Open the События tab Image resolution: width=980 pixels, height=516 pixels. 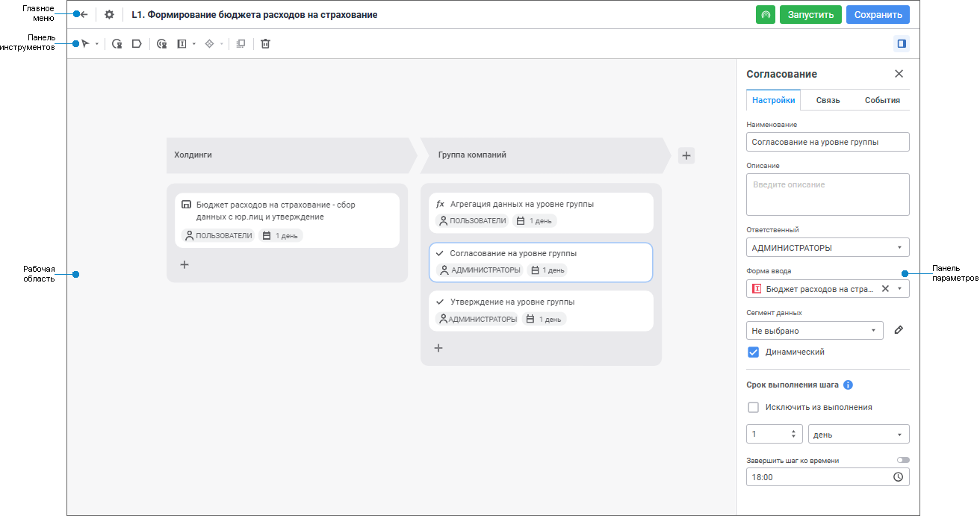[x=882, y=100]
